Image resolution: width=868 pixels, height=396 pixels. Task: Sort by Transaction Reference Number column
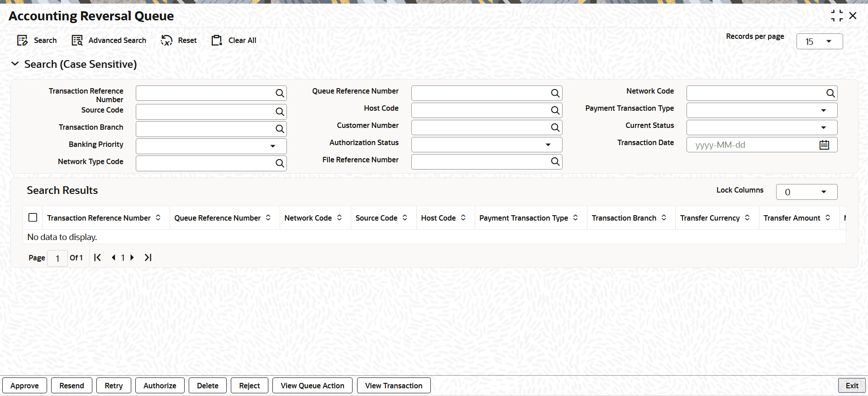[158, 217]
